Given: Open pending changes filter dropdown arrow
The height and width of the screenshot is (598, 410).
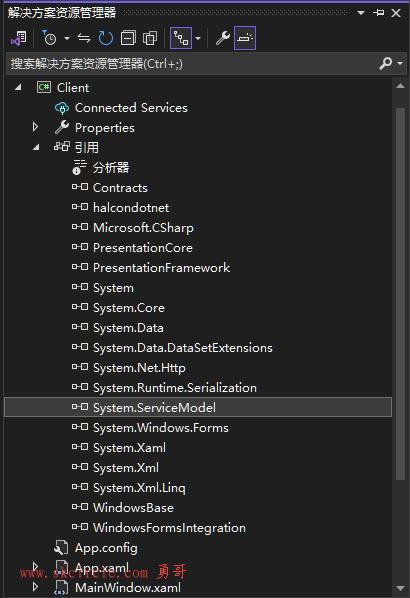Looking at the screenshot, I should (x=67, y=38).
